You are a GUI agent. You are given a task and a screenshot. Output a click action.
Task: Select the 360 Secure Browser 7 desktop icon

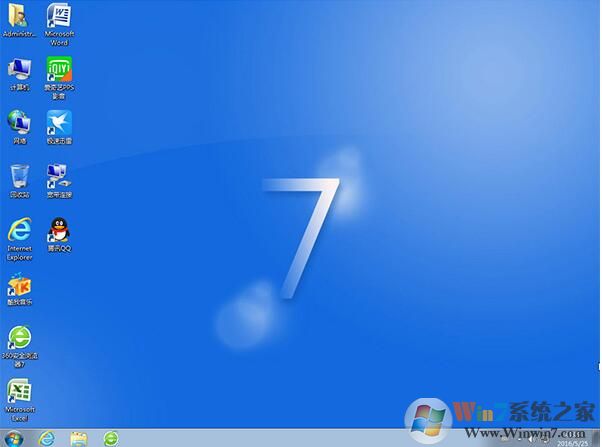pyautogui.click(x=19, y=346)
